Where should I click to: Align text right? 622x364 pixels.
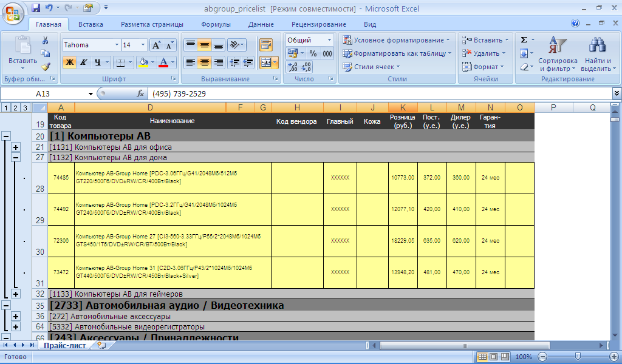coord(218,62)
